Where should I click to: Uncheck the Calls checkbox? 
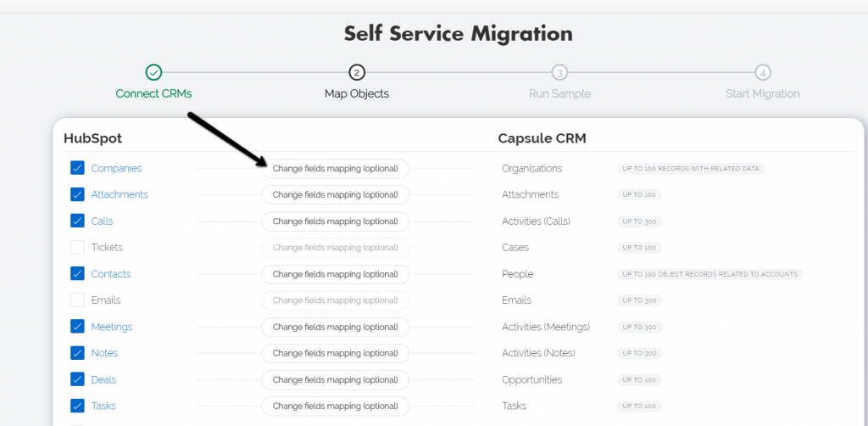coord(77,221)
